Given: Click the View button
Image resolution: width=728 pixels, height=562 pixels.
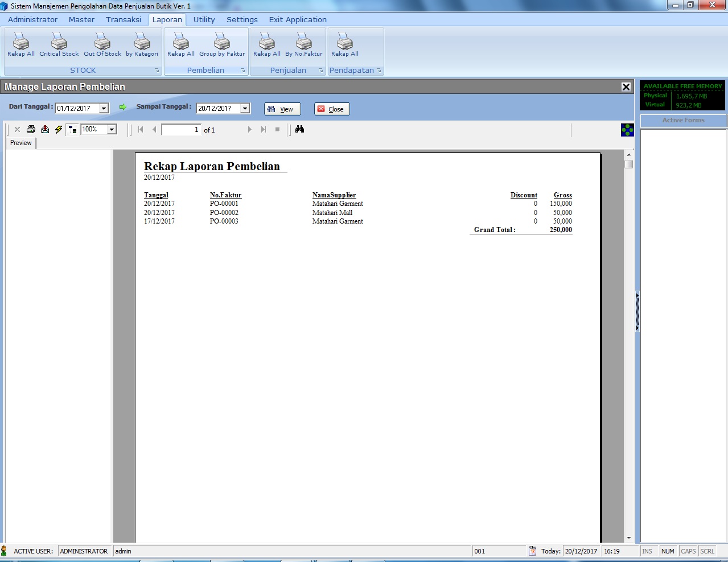Looking at the screenshot, I should 282,109.
